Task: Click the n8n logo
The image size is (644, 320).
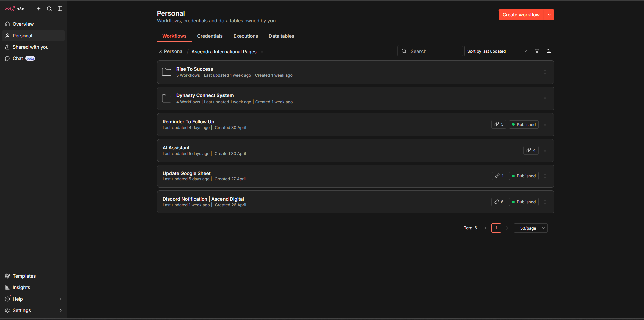Action: coord(14,9)
